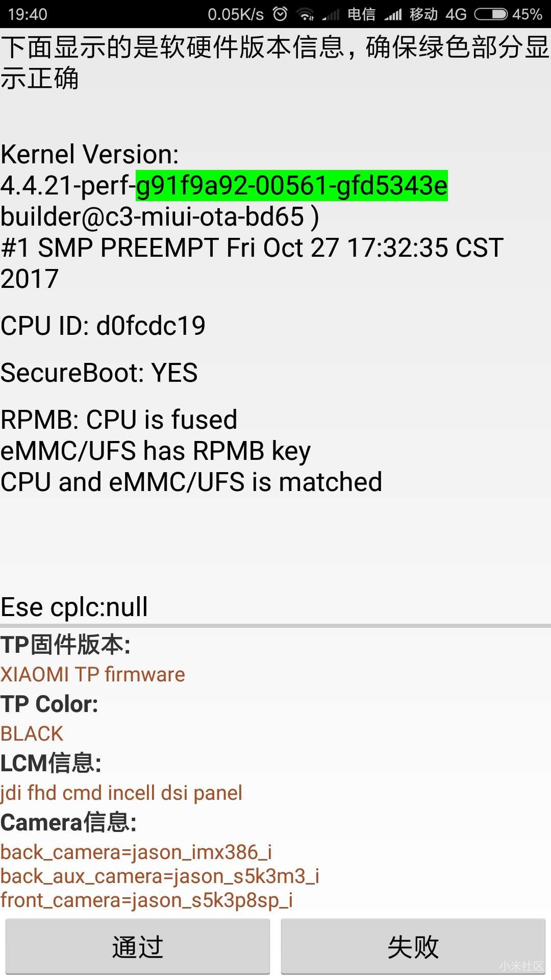
Task: Tap the 0.05K/s network speed indicator
Action: click(x=236, y=14)
